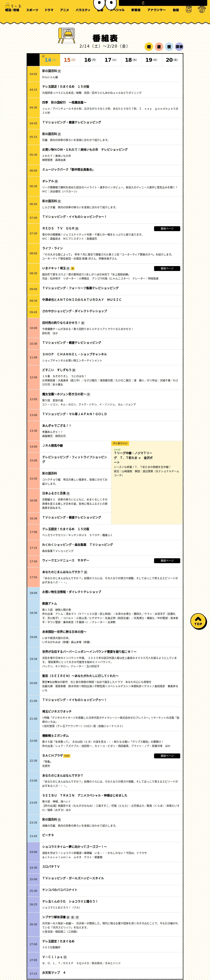Image resolution: width=210 pixels, height=980 pixels.
Task: Click the どすこい すしずもう title
Action: (x=57, y=370)
